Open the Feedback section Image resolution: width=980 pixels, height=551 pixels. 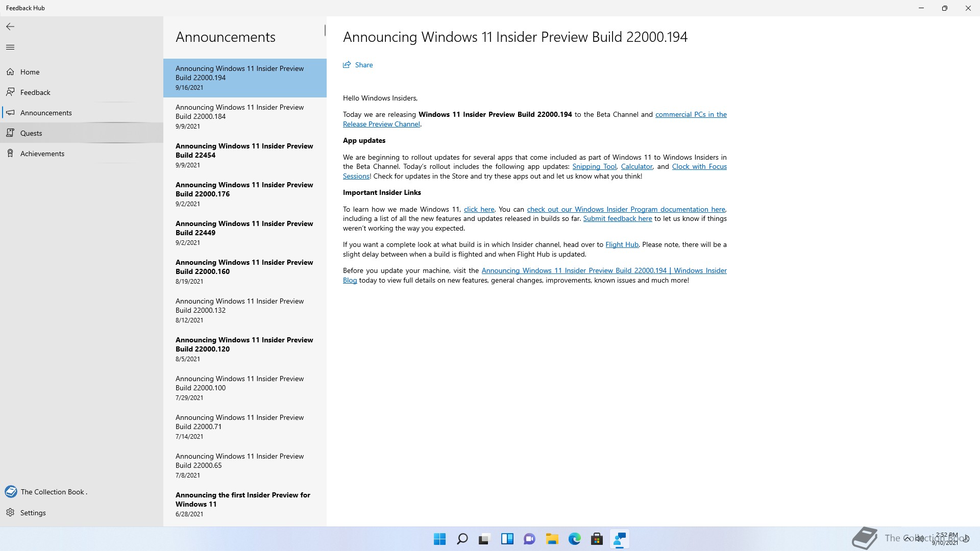(x=82, y=92)
